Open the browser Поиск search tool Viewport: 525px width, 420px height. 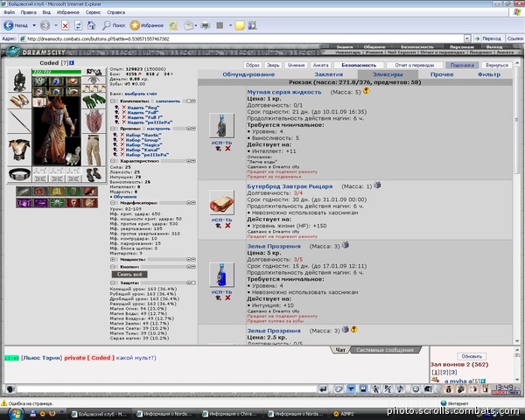tap(114, 25)
